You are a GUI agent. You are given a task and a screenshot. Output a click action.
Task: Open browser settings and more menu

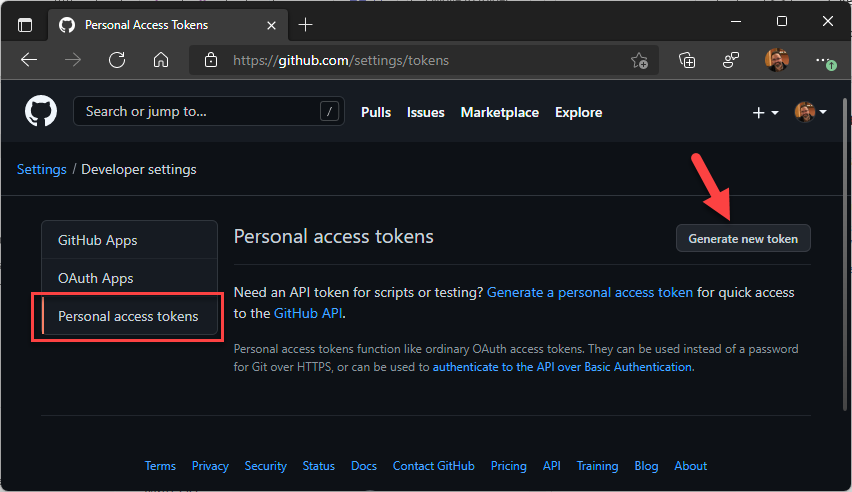click(x=825, y=61)
